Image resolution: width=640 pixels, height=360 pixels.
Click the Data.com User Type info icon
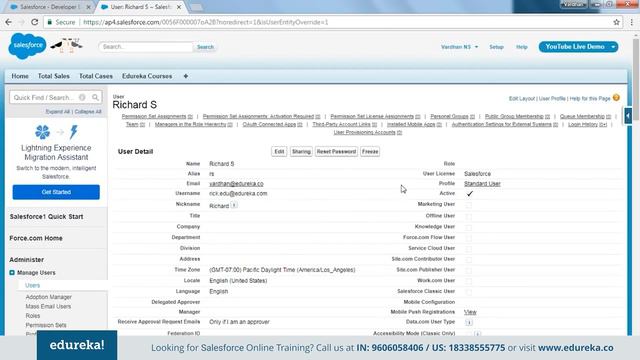469,322
